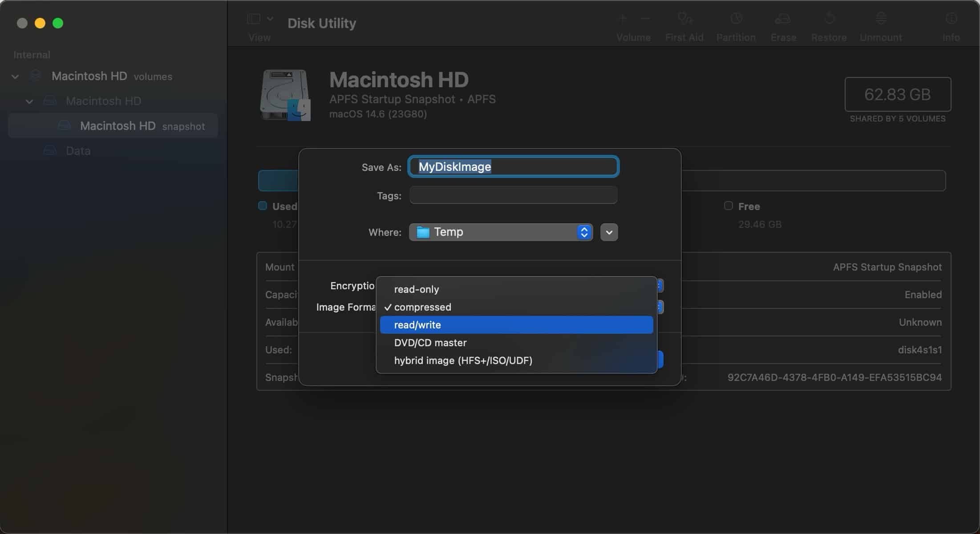980x534 pixels.
Task: Click the disk4s1s1 device value
Action: click(920, 350)
